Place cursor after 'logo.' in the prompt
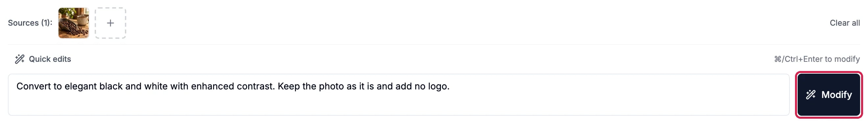 (x=450, y=86)
